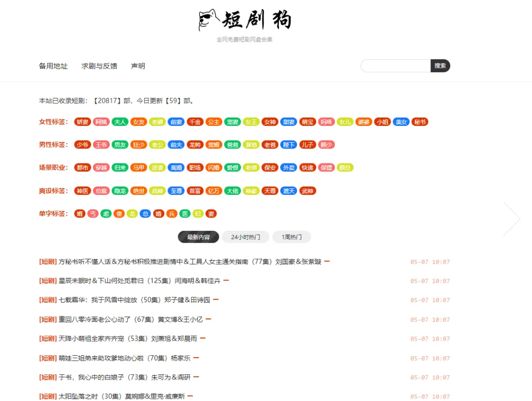Switch to the 1周热门 tab

click(x=291, y=237)
